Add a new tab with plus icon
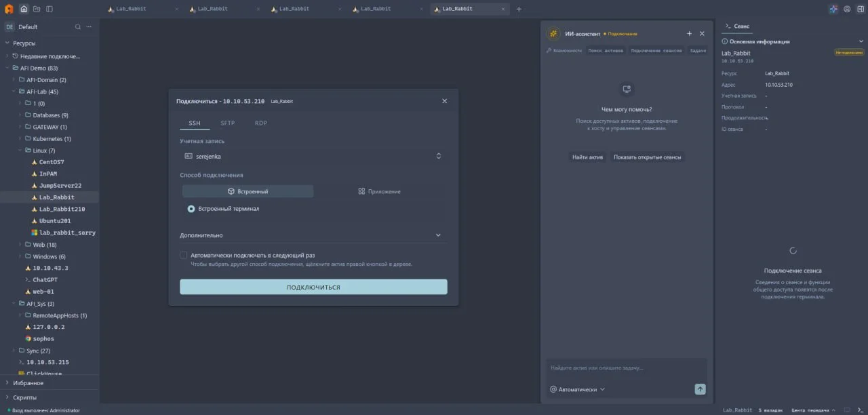Screen dimensions: 868x415 tap(519, 9)
